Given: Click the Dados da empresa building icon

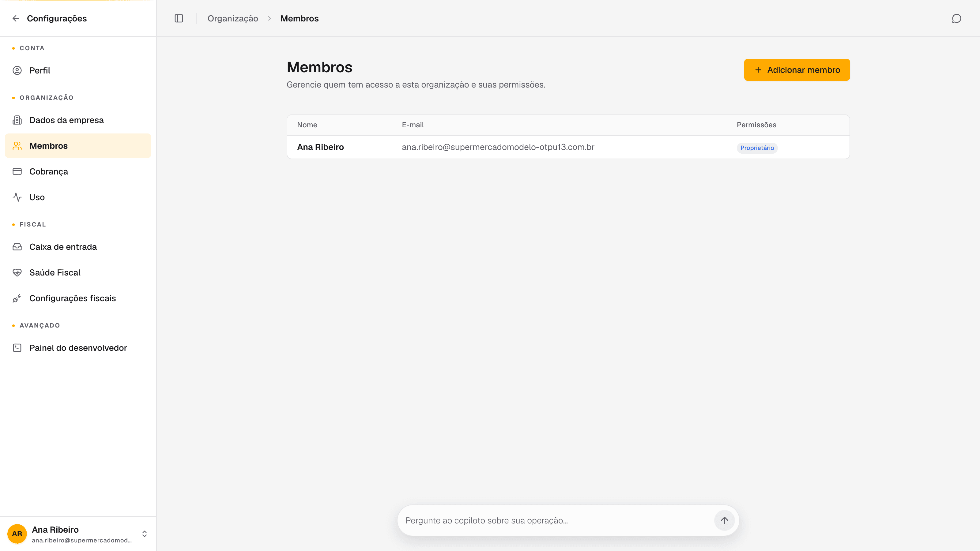Looking at the screenshot, I should [x=17, y=120].
